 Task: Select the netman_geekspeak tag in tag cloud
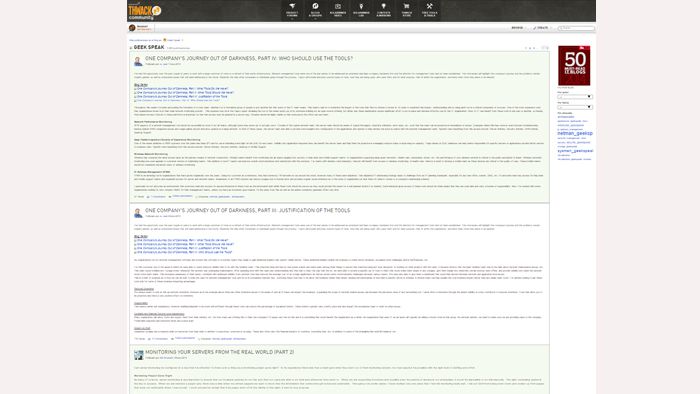point(575,133)
